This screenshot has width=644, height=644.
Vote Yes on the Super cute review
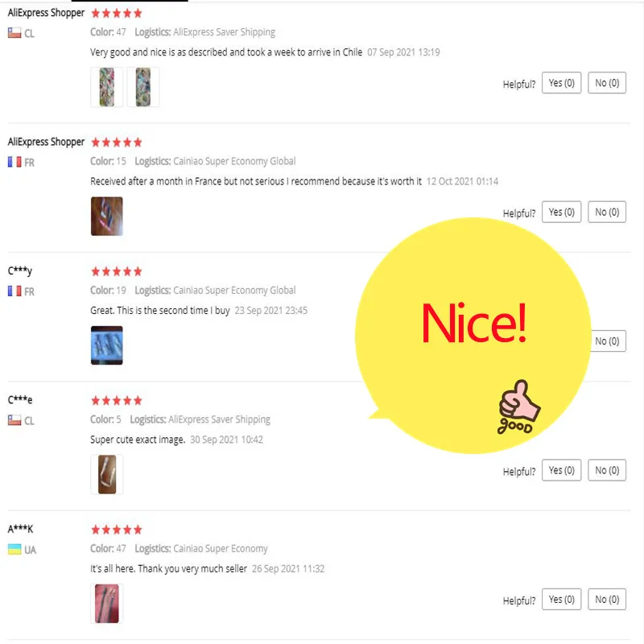(561, 470)
